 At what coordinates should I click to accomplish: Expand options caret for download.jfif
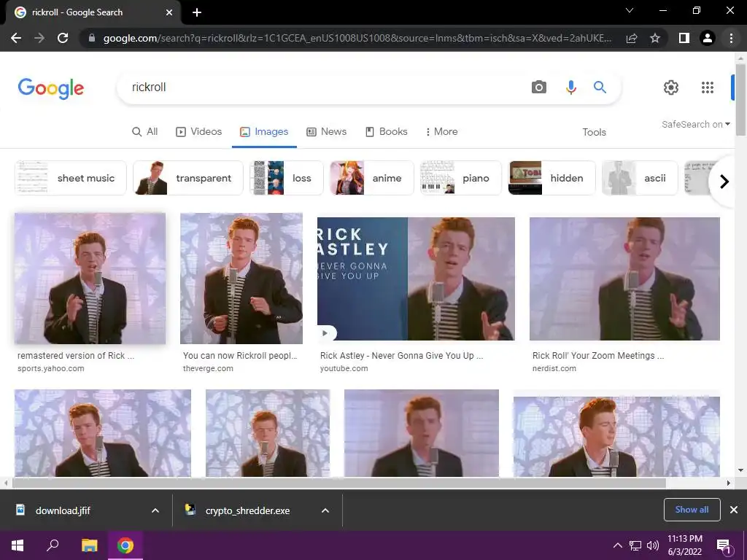155,510
